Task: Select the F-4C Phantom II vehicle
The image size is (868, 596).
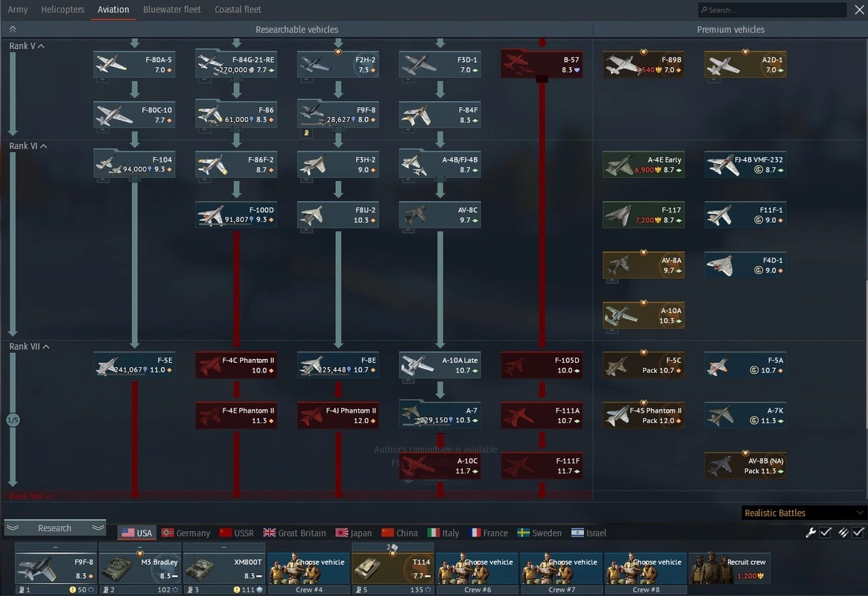Action: click(236, 365)
